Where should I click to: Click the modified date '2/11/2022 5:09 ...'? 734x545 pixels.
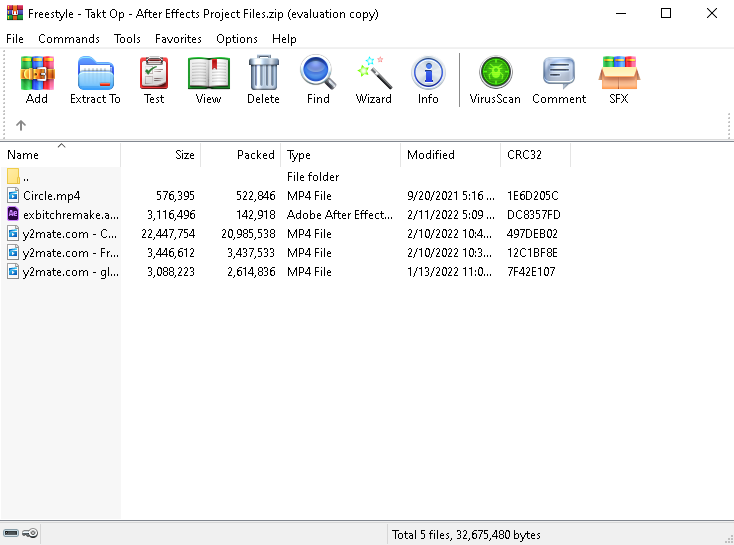(450, 215)
